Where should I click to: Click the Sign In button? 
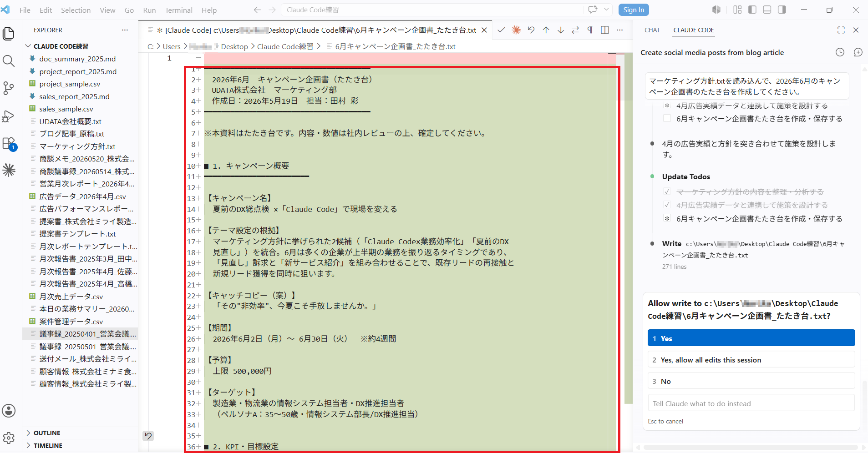tap(634, 10)
